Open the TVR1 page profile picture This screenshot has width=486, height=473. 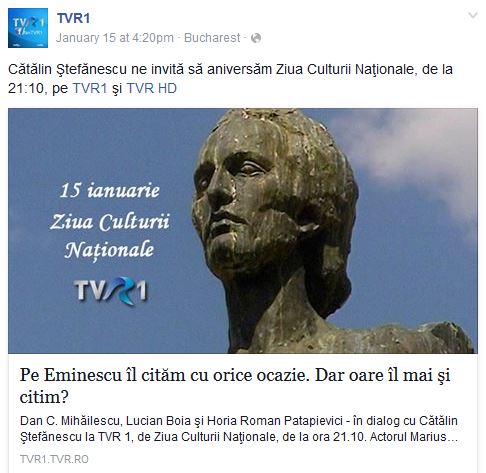click(x=28, y=28)
